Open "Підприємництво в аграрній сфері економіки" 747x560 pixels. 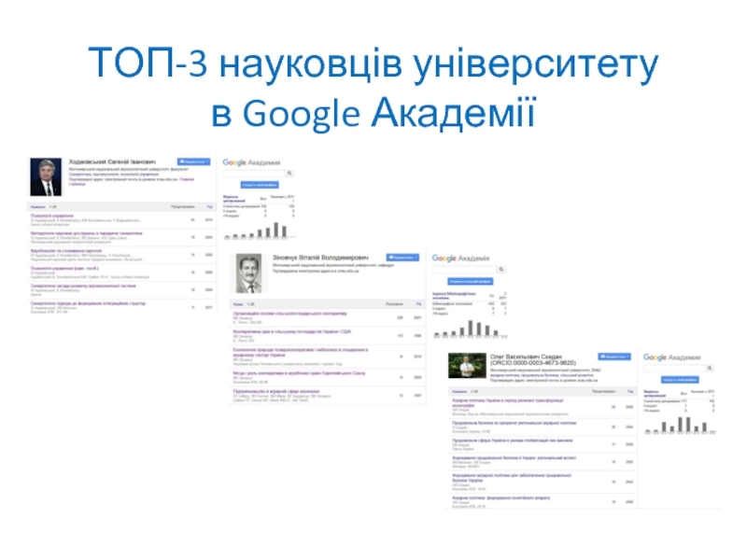276,391
